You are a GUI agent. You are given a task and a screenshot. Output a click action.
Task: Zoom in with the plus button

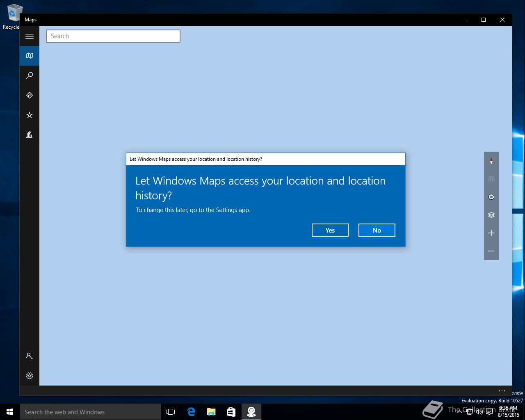pos(491,233)
